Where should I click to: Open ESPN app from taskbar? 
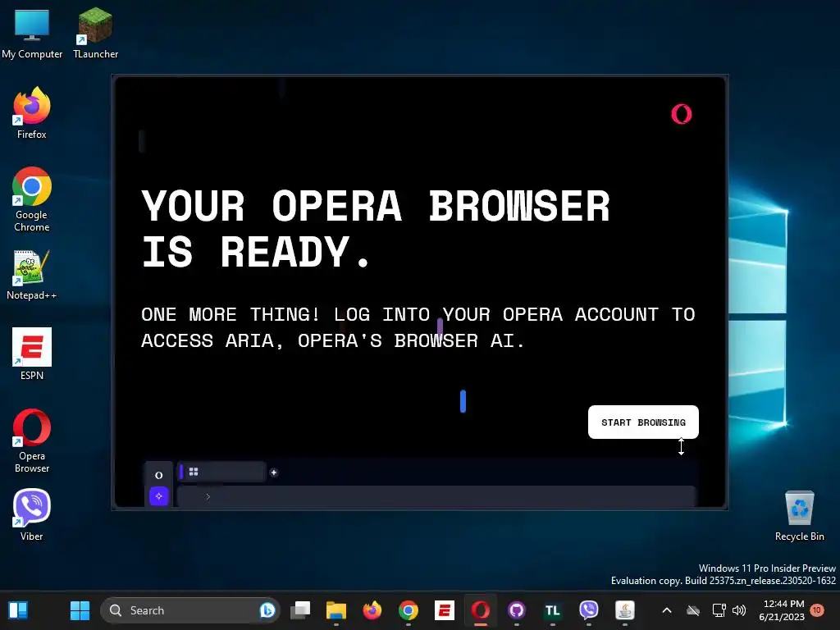coord(444,610)
